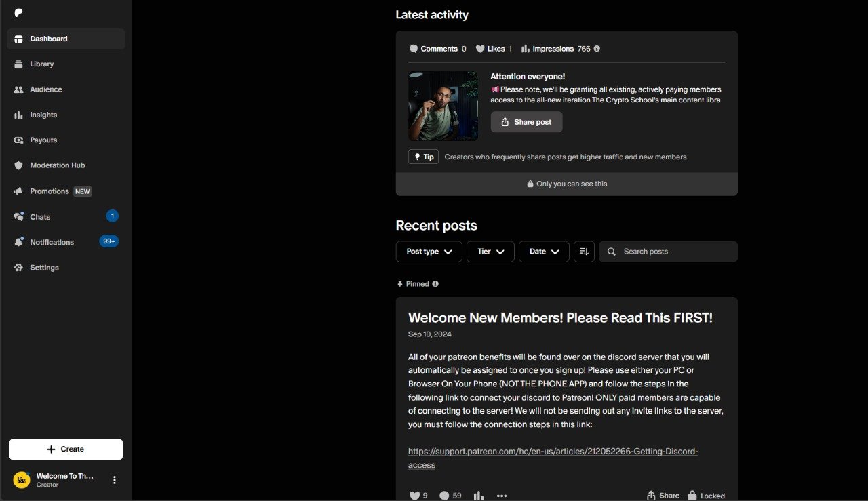Image resolution: width=868 pixels, height=501 pixels.
Task: Like the Welcome New Members post
Action: [x=415, y=496]
